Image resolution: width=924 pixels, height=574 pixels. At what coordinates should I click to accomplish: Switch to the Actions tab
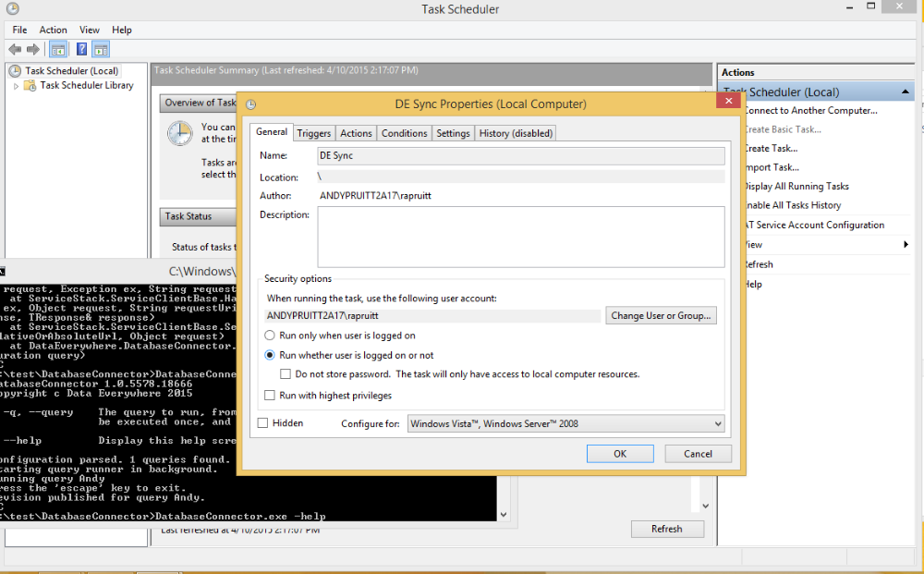(356, 133)
